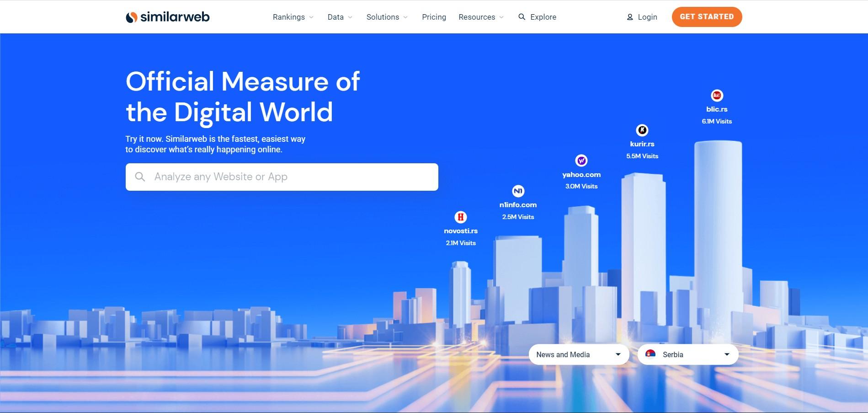
Task: Click the 2.5M Visits text
Action: (518, 217)
